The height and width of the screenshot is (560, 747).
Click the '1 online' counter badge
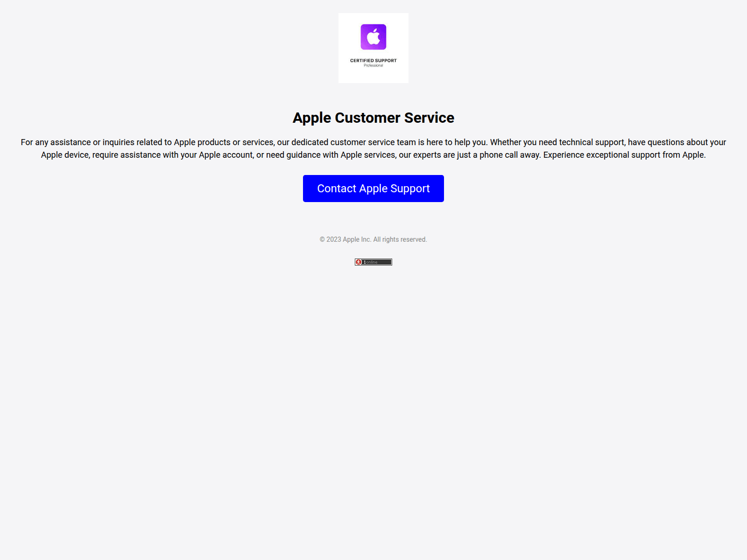click(373, 262)
